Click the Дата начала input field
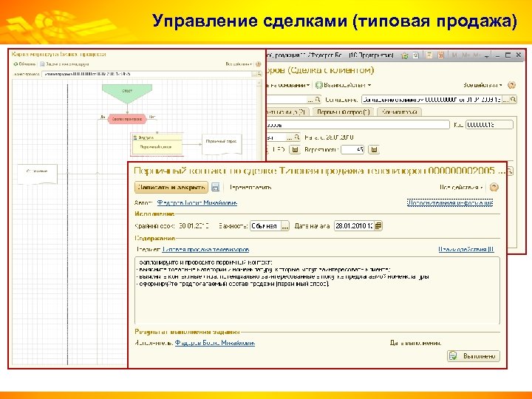This screenshot has height=399, width=532. (x=354, y=226)
